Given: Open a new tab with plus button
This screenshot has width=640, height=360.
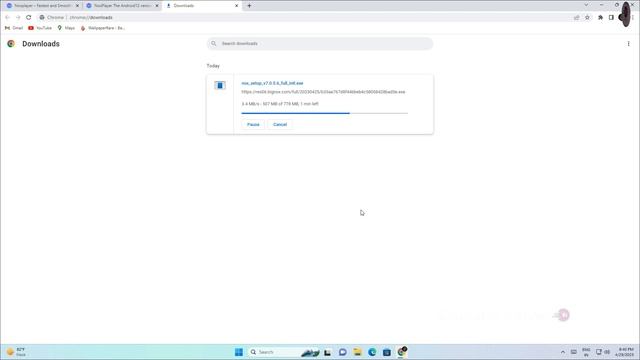Looking at the screenshot, I should (x=249, y=6).
